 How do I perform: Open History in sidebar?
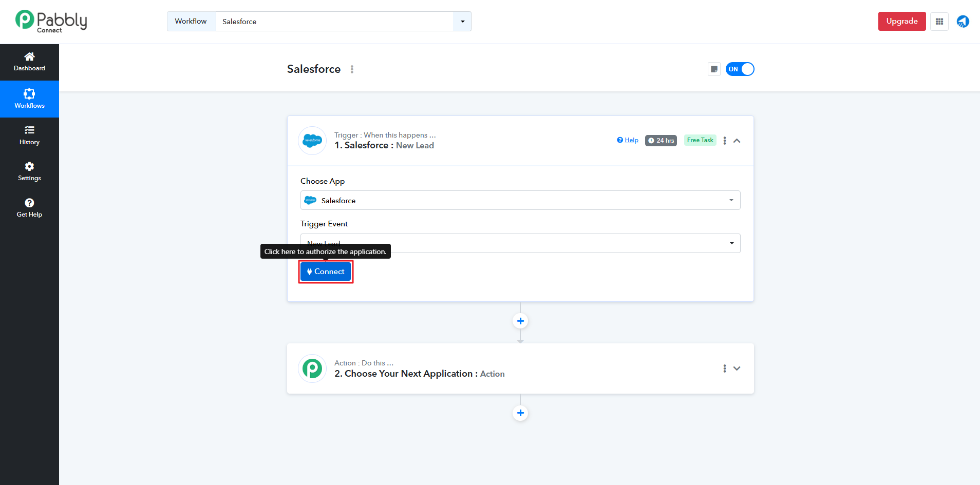(29, 135)
